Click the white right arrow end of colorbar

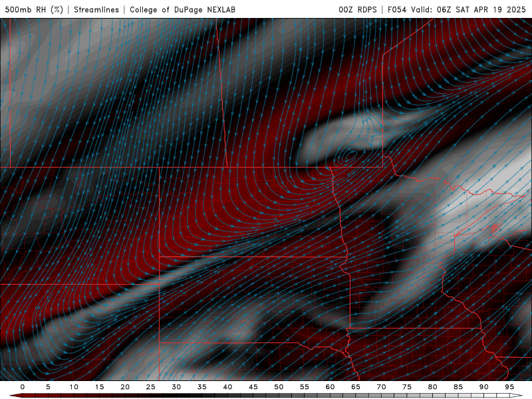(x=516, y=396)
